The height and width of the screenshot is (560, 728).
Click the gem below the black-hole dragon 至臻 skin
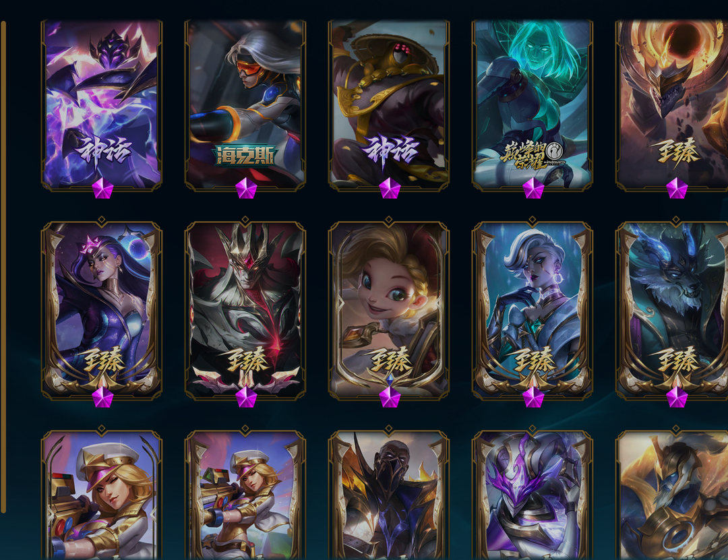[x=677, y=189]
